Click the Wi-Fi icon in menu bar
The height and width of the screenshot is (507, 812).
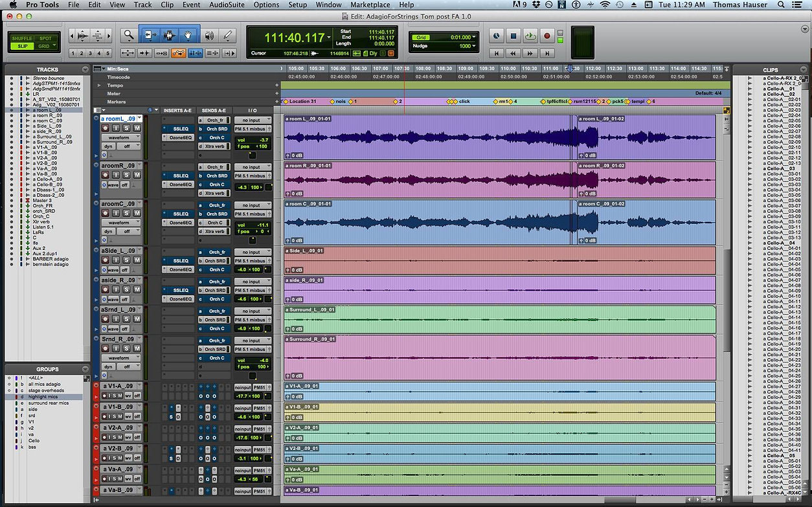click(x=605, y=5)
